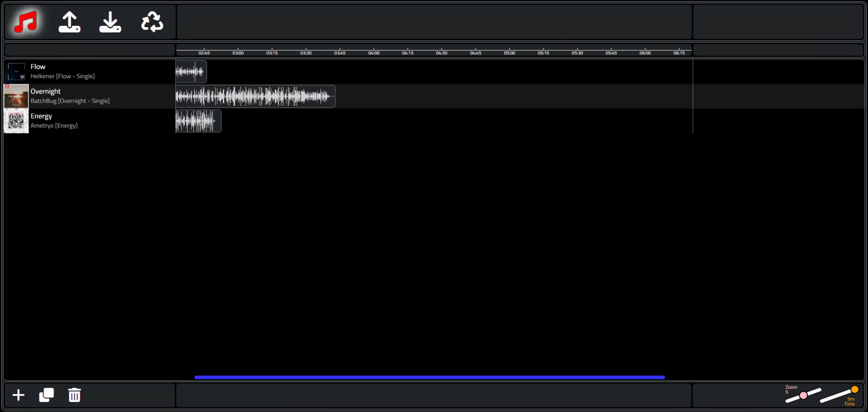Image resolution: width=868 pixels, height=412 pixels.
Task: Click the trash delete icon
Action: pos(74,395)
